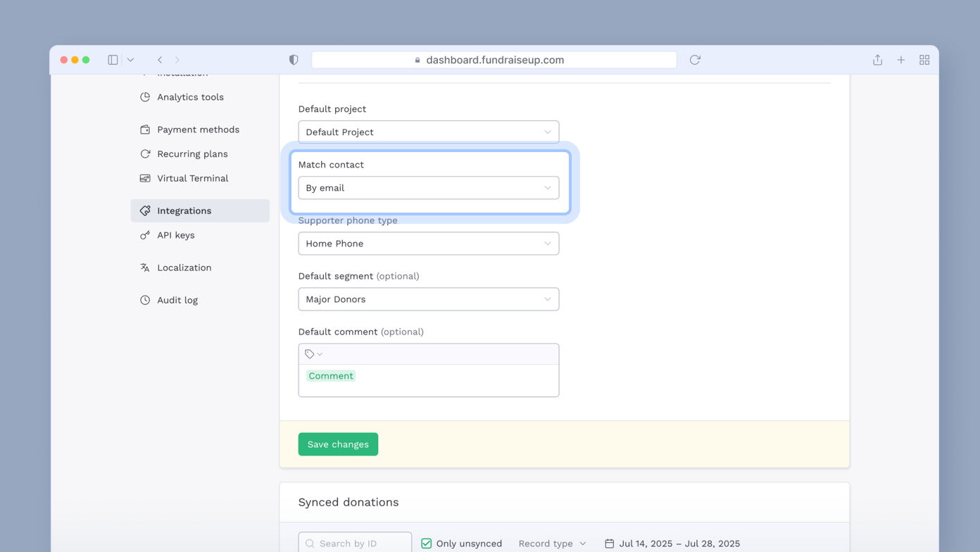
Task: Open Virtual Terminal via its card icon
Action: tap(146, 178)
